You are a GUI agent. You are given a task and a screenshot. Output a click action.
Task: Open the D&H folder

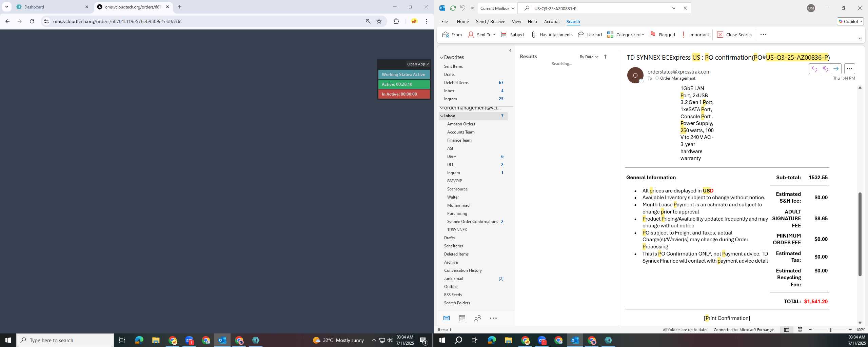tap(473, 157)
